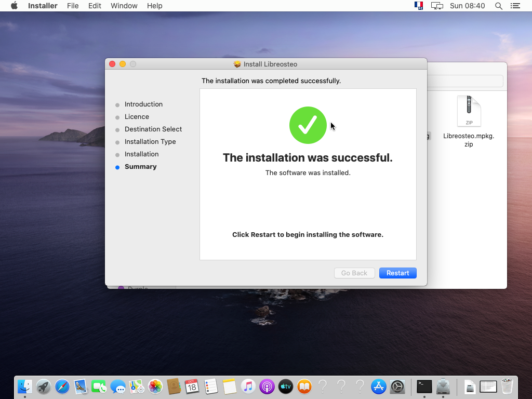532x399 pixels.
Task: Open the Installer application menu
Action: pyautogui.click(x=43, y=6)
